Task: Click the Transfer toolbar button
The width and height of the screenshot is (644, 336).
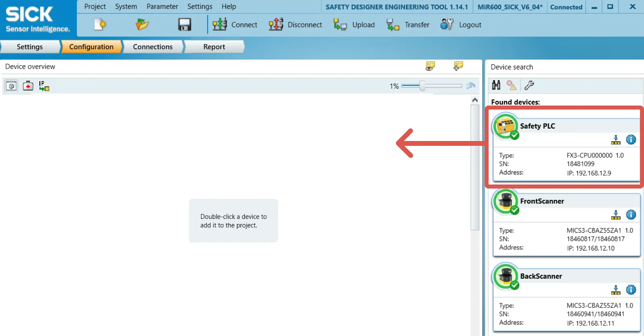Action: 408,25
